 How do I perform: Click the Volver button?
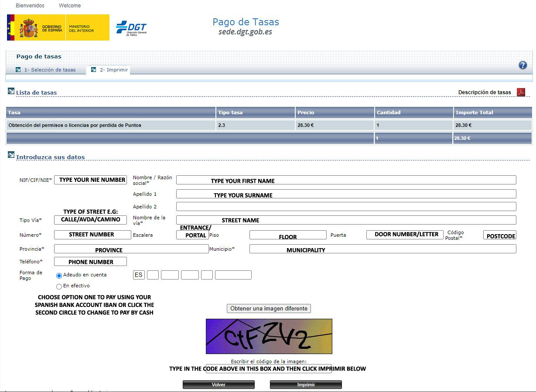218,384
